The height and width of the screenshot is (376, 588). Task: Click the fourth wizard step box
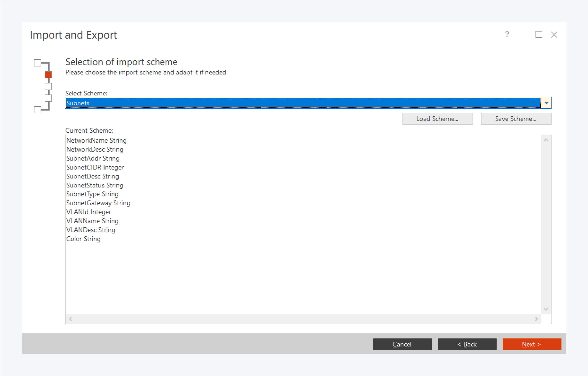tap(48, 98)
